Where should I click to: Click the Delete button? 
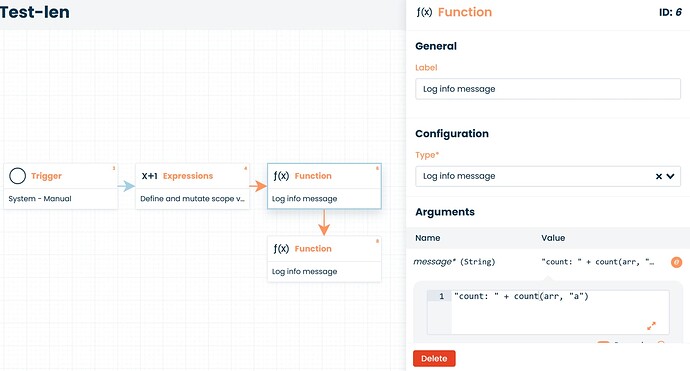click(434, 359)
